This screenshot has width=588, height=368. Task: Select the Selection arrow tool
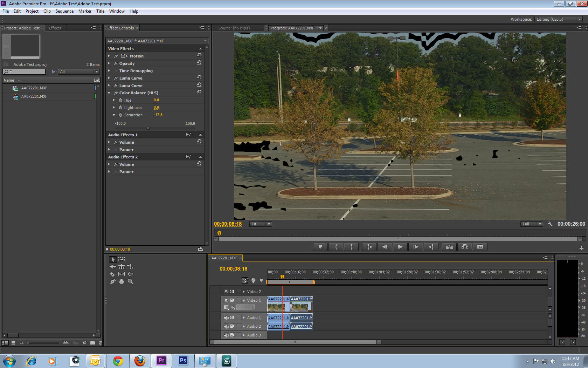pos(113,259)
